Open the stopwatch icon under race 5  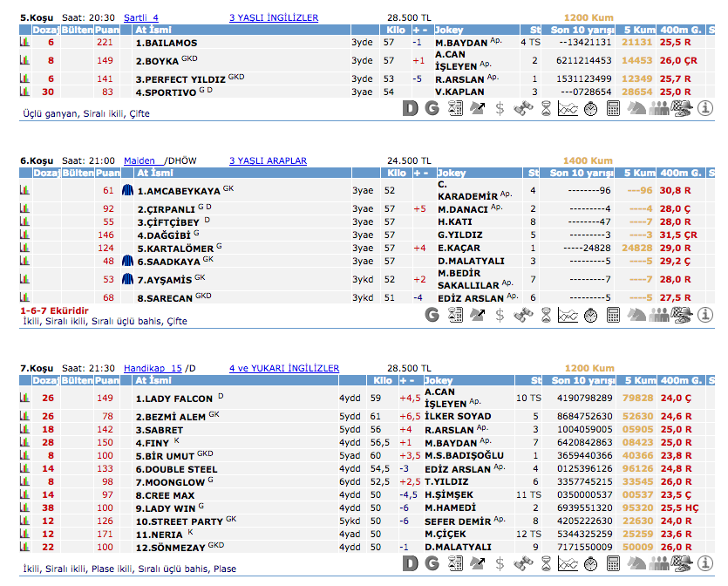[x=591, y=108]
